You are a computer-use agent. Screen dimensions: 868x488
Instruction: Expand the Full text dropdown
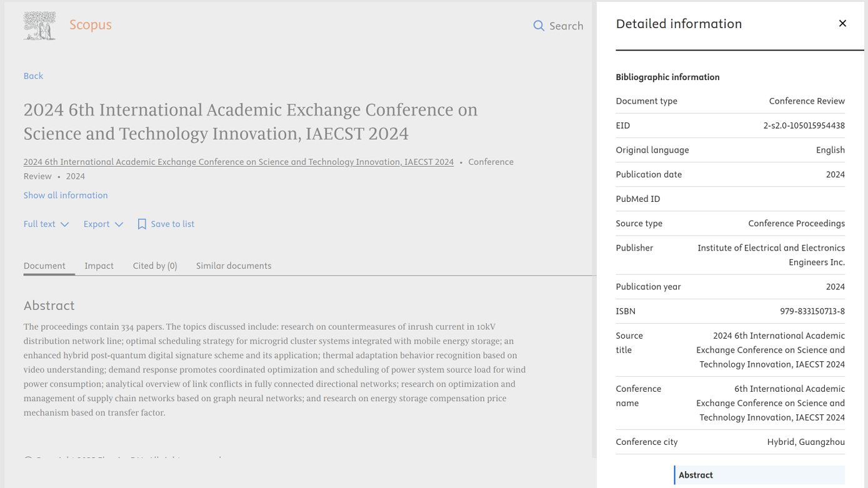pos(46,224)
